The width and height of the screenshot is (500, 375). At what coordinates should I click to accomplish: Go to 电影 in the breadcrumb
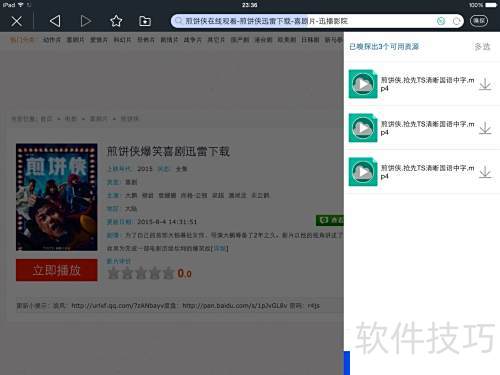point(71,119)
